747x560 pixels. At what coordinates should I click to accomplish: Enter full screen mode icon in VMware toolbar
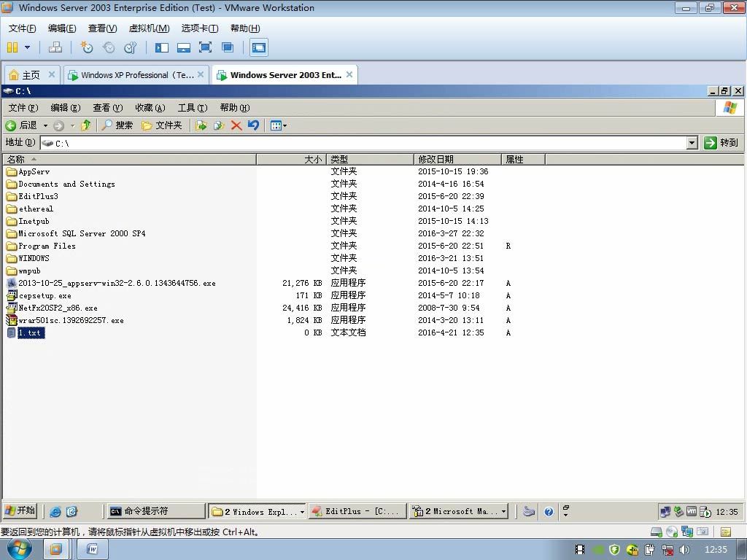coord(205,47)
